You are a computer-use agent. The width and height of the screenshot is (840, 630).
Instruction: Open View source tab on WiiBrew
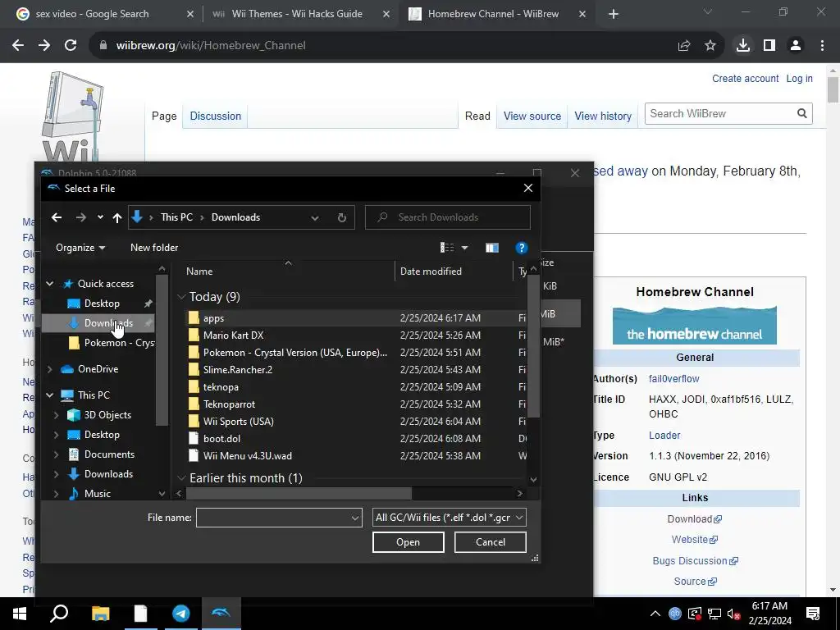[532, 116]
